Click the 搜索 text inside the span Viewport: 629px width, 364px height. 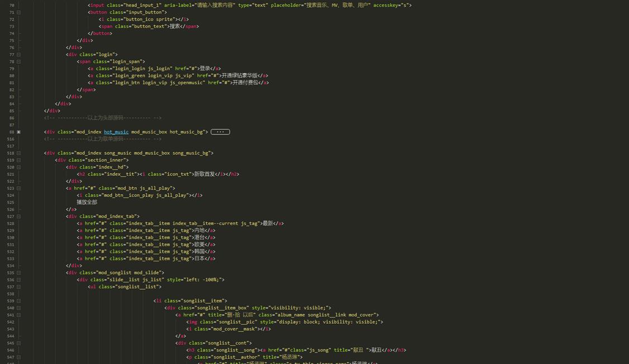174,26
